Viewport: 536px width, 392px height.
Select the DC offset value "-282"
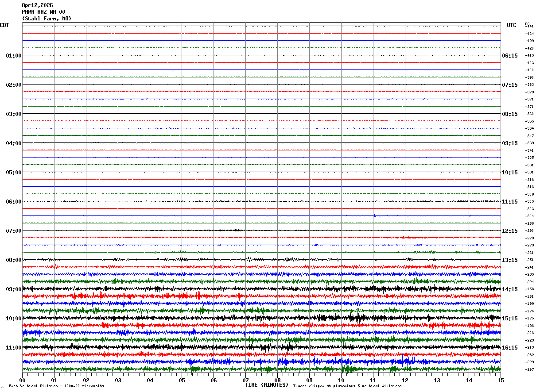click(x=529, y=355)
